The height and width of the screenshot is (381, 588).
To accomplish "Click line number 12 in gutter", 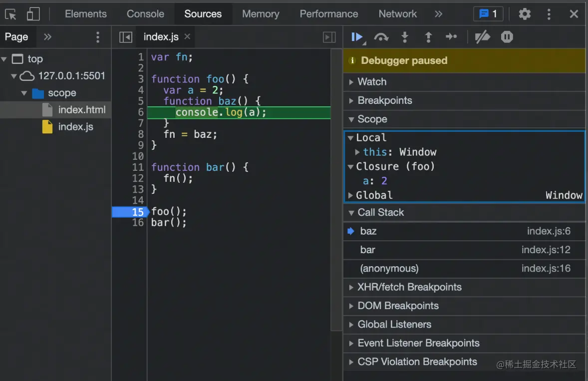I will tap(138, 178).
